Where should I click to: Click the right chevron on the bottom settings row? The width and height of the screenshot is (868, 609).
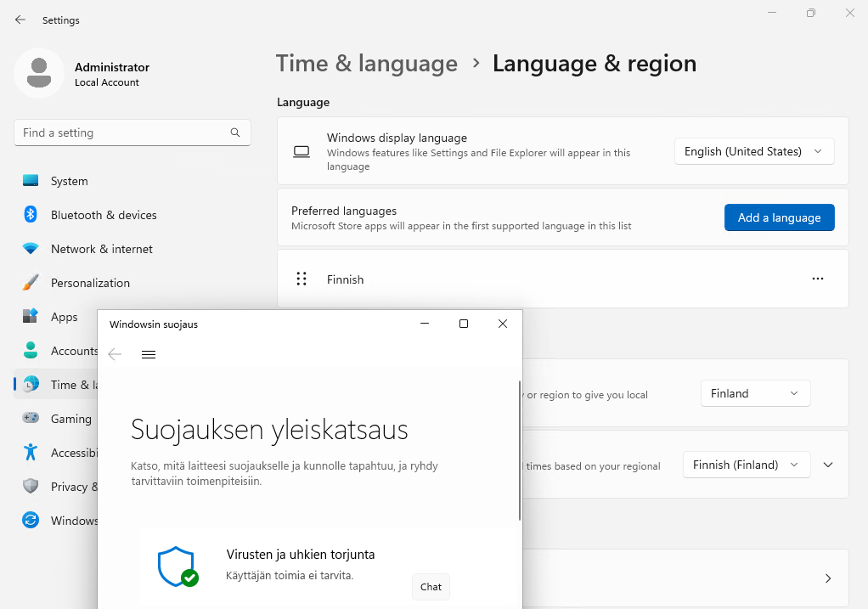click(x=828, y=578)
